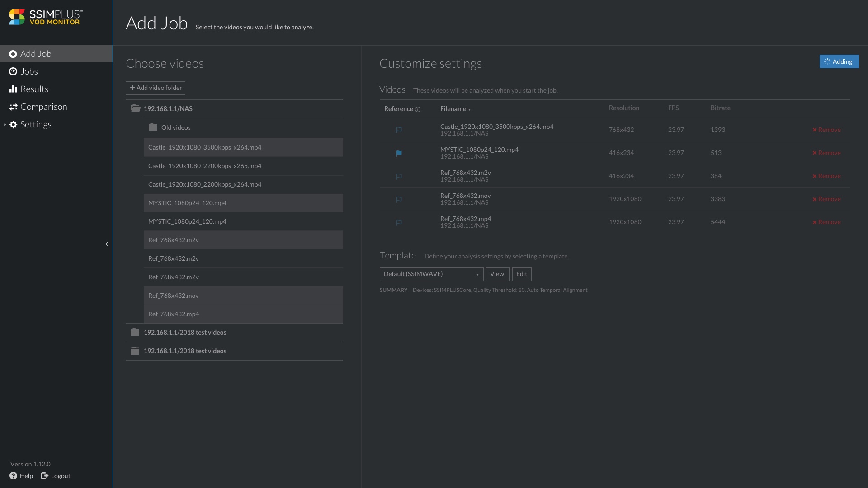Remove Ref_768x432.mp4 from the job

826,222
